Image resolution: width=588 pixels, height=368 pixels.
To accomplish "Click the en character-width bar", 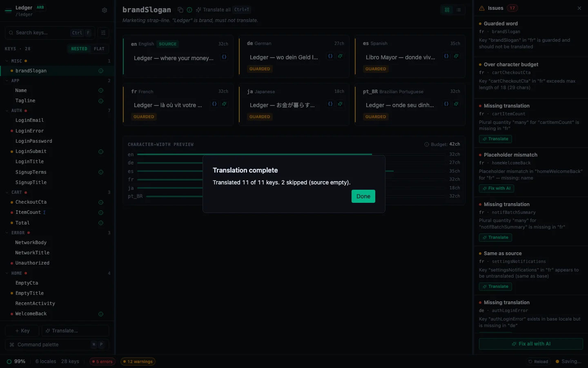I will pyautogui.click(x=291, y=155).
